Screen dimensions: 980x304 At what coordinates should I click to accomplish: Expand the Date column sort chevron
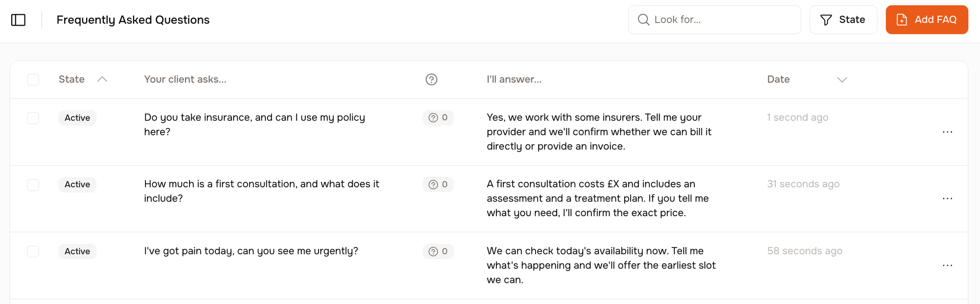click(842, 80)
